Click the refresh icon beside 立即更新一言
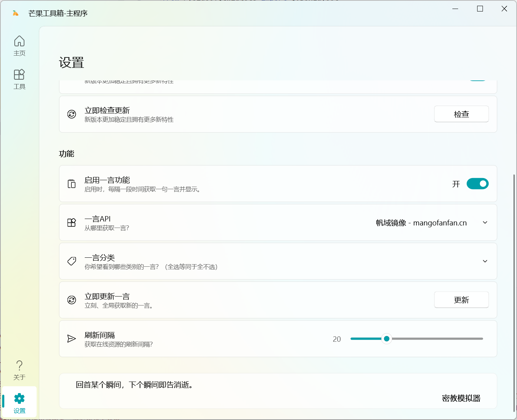The height and width of the screenshot is (420, 517). (x=72, y=300)
